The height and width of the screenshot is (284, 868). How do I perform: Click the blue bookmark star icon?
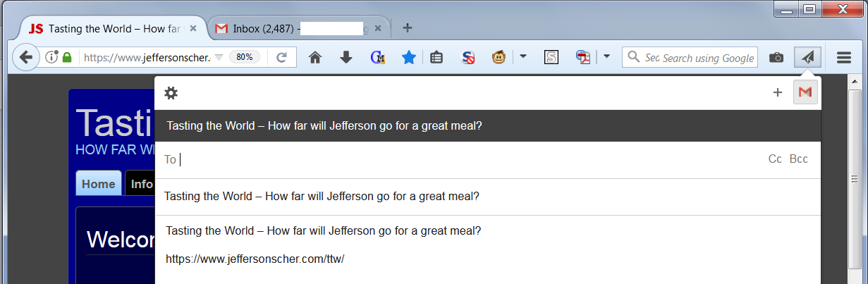[408, 58]
